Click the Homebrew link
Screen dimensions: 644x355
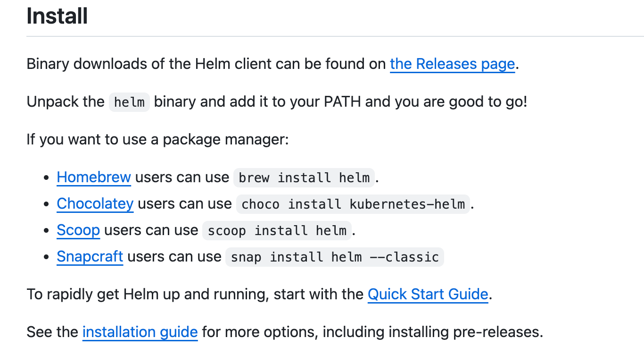point(94,177)
